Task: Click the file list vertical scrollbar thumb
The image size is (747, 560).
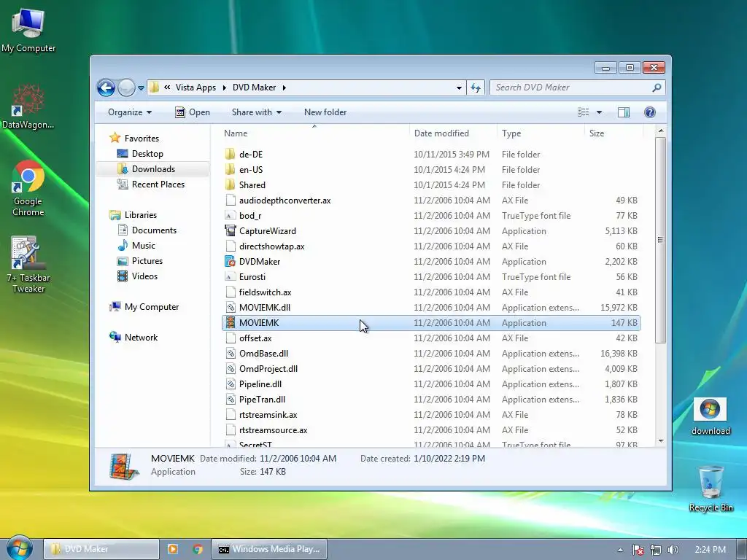Action: [660, 240]
